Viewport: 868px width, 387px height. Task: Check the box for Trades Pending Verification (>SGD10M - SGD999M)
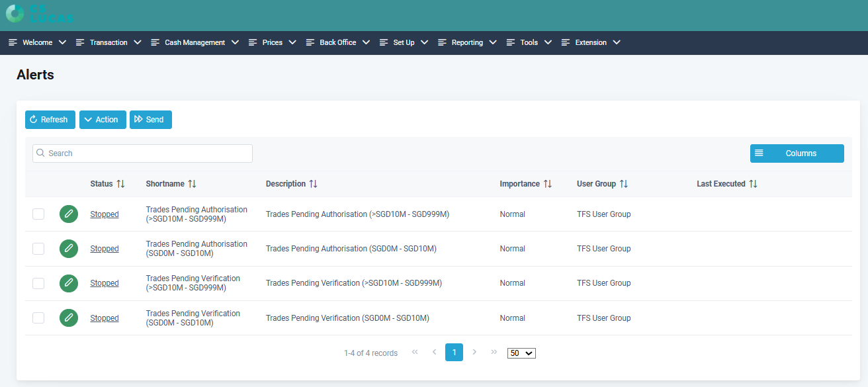38,283
